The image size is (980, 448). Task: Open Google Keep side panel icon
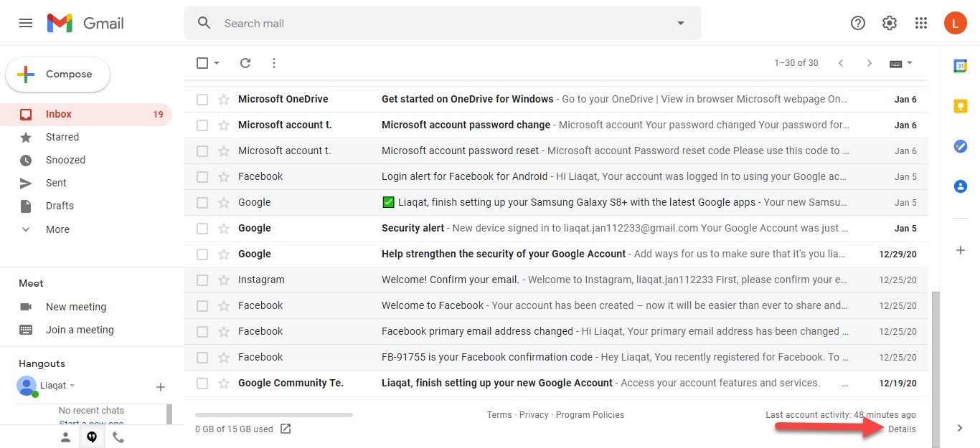tap(960, 106)
